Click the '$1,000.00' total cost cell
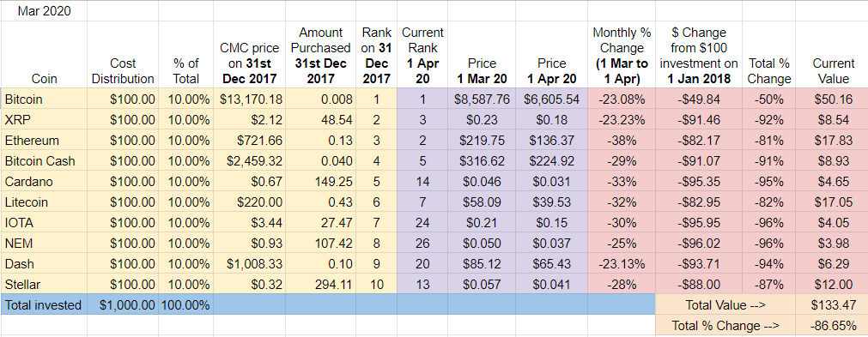868x337 pixels. coord(123,305)
